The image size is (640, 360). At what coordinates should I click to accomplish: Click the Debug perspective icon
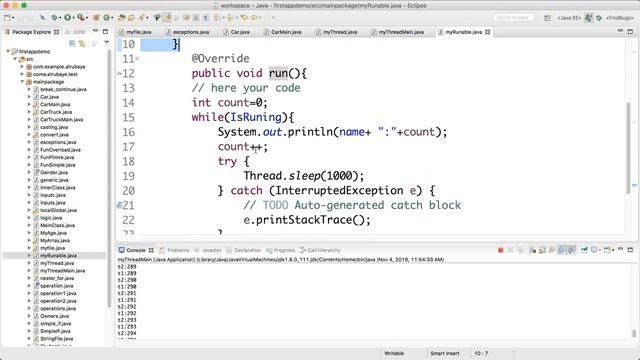[x=599, y=18]
